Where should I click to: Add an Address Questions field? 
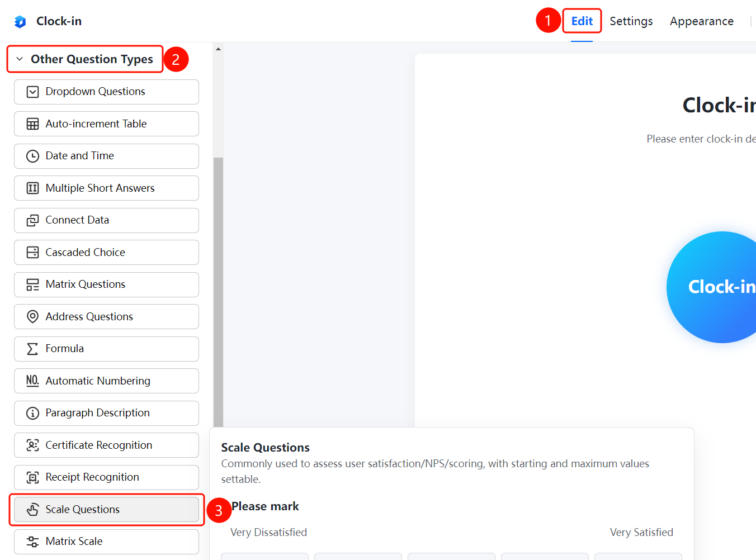(106, 317)
